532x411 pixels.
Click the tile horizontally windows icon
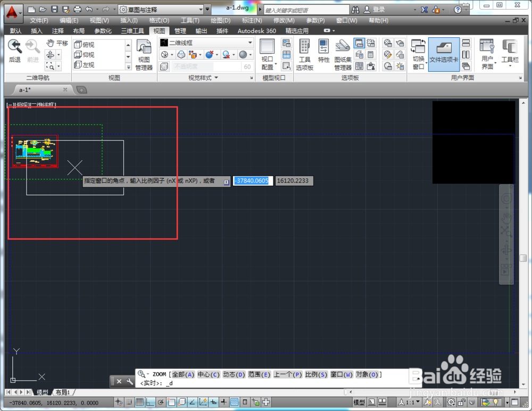click(x=466, y=43)
